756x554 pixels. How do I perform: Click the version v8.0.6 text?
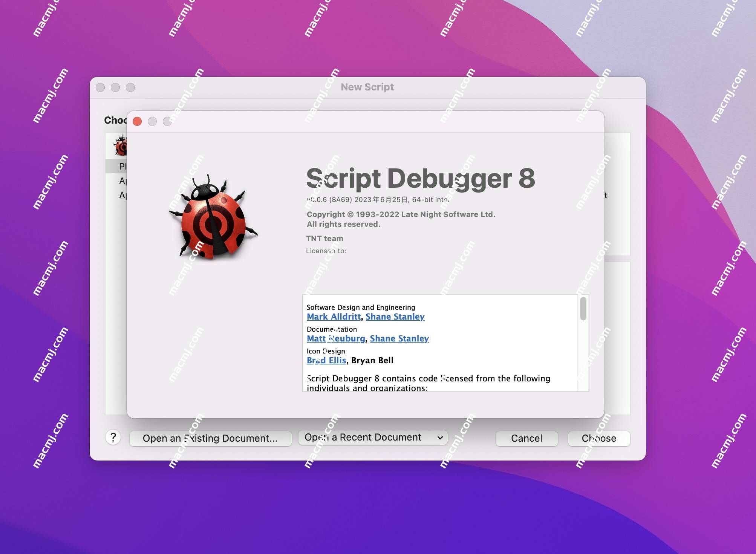[x=378, y=200]
